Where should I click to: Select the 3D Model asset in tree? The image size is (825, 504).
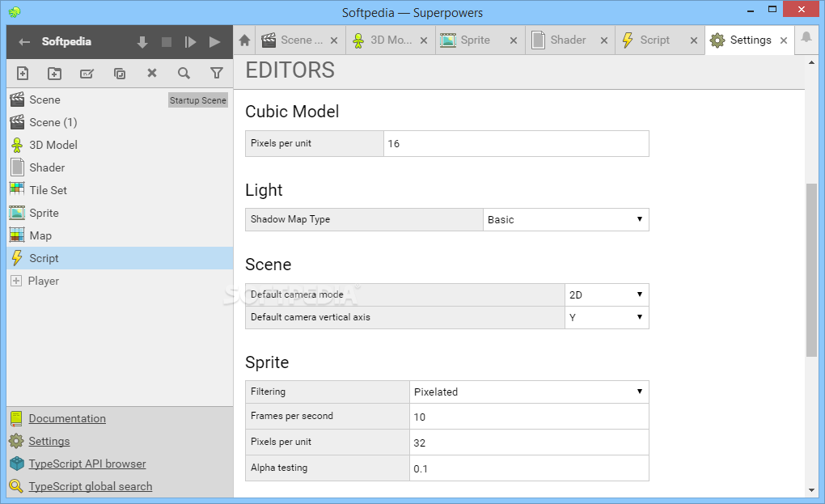(x=120, y=145)
